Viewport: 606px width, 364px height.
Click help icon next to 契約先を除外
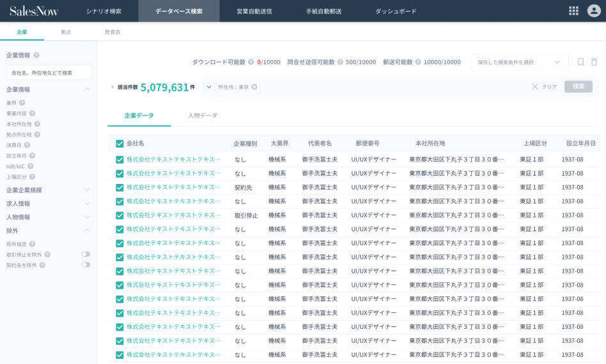tap(42, 265)
